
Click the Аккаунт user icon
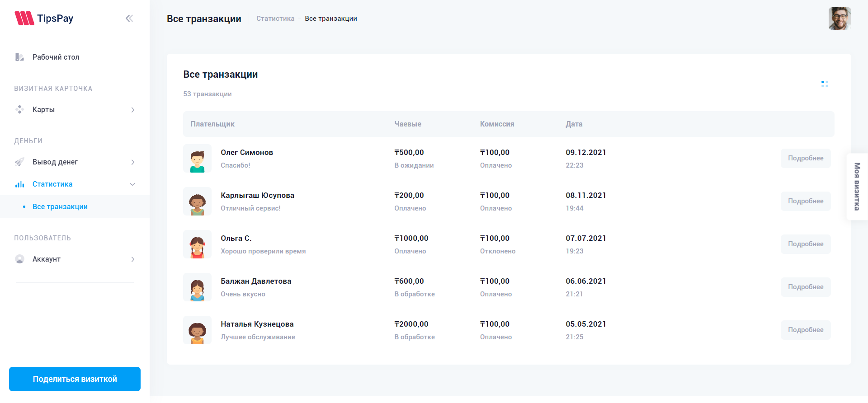[x=19, y=259]
